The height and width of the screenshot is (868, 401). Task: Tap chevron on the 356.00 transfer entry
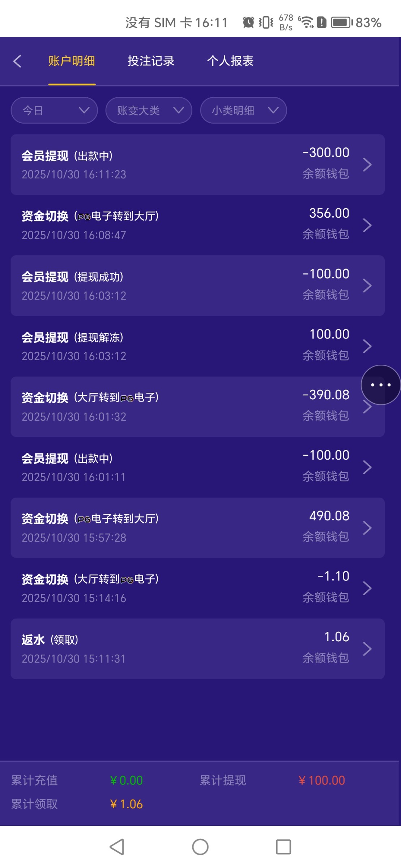click(x=367, y=225)
